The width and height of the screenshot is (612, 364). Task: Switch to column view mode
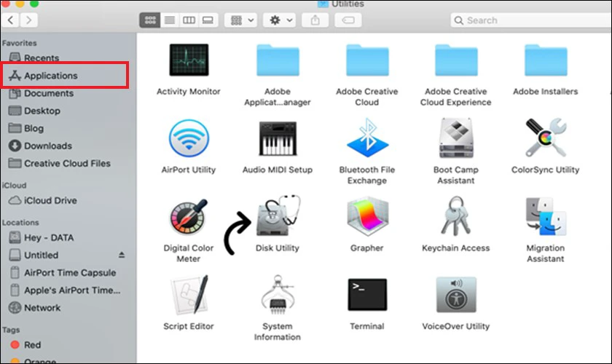(x=189, y=20)
